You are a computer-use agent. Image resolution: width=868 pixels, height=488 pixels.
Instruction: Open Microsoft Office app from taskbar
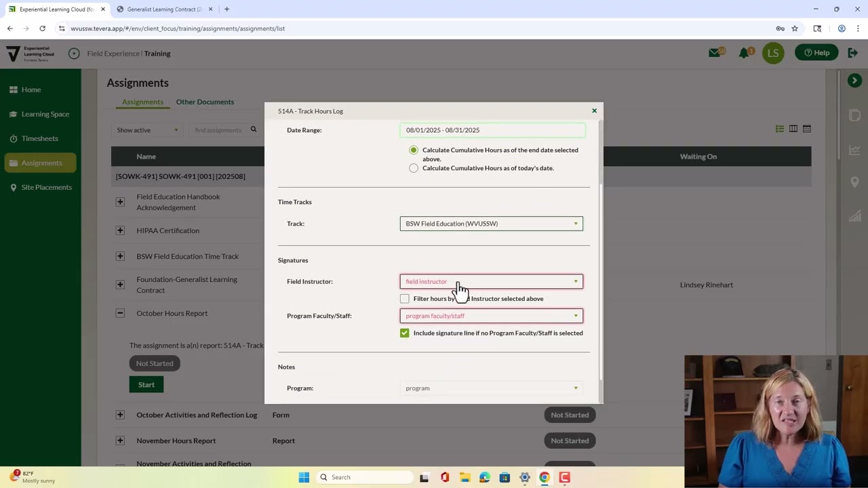pos(445,477)
